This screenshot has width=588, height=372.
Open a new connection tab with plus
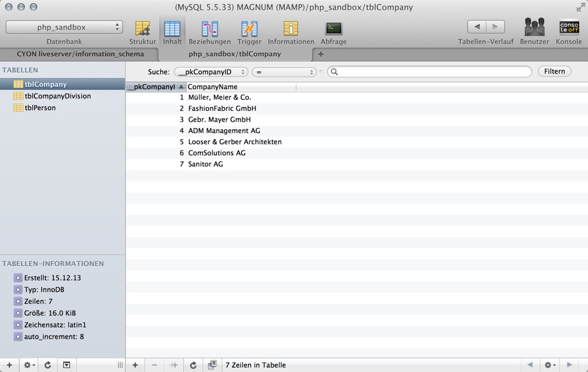coord(320,54)
